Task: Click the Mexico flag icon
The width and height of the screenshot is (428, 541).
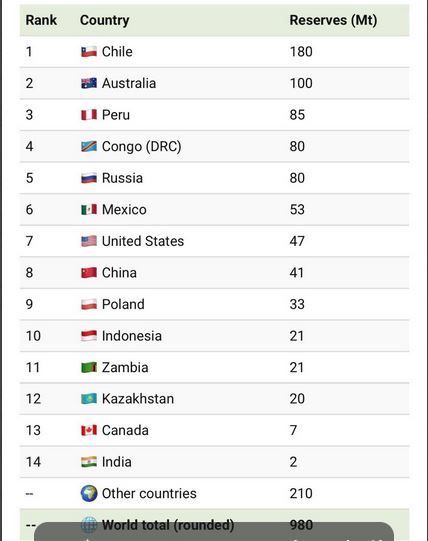Action: pos(89,209)
